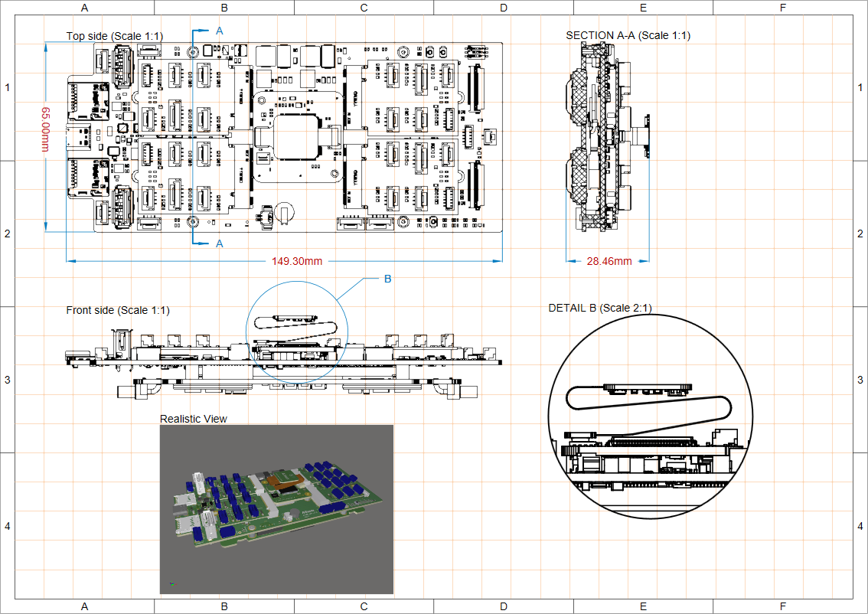Select the 65.00mm height dimension text
The height and width of the screenshot is (614, 868).
[45, 129]
